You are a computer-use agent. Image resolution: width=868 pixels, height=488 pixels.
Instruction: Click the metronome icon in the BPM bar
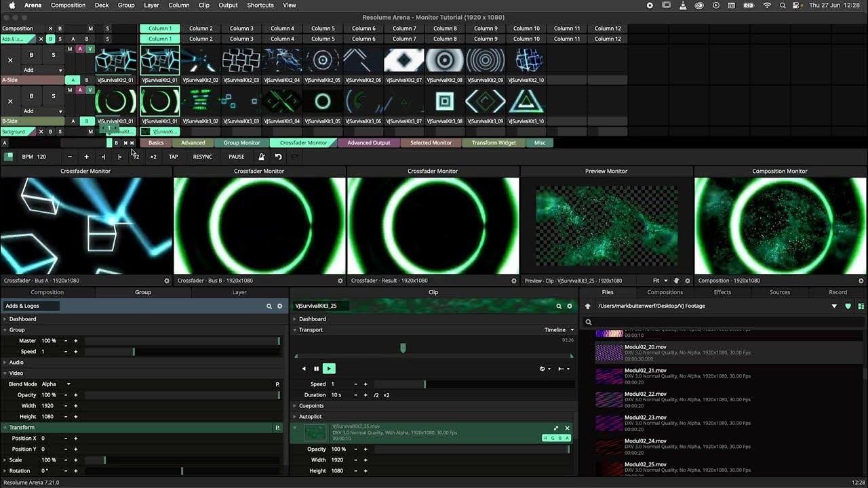(261, 157)
